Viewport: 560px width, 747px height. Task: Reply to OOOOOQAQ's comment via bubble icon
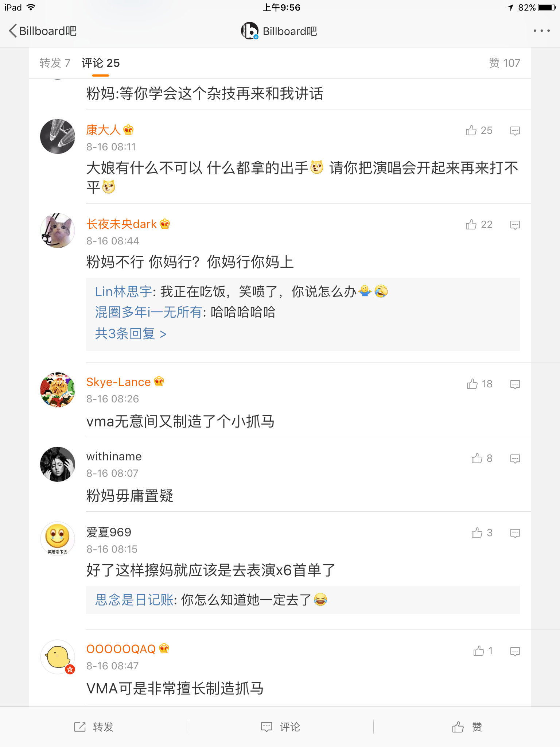tap(515, 651)
